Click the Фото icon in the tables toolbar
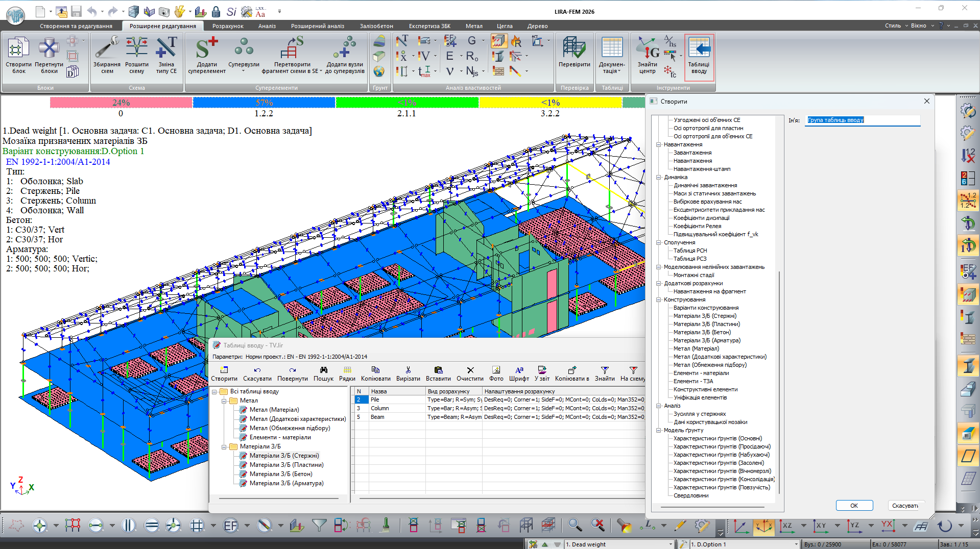The image size is (980, 549). coord(496,373)
